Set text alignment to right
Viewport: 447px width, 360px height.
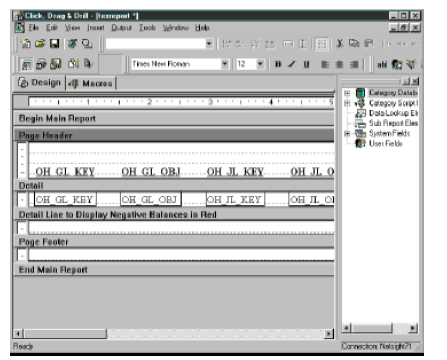pos(354,64)
